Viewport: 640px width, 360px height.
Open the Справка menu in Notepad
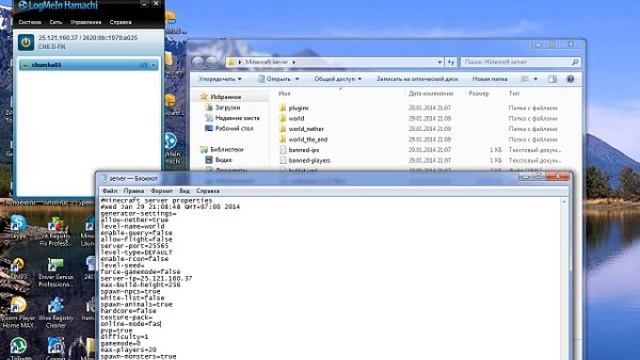[x=208, y=191]
